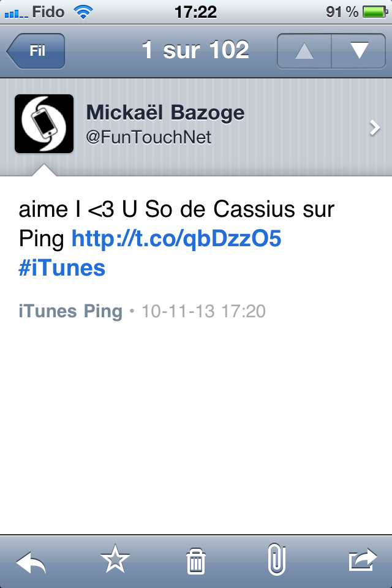The image size is (392, 588).
Task: Expand profile details via the right chevron
Action: pyautogui.click(x=374, y=128)
